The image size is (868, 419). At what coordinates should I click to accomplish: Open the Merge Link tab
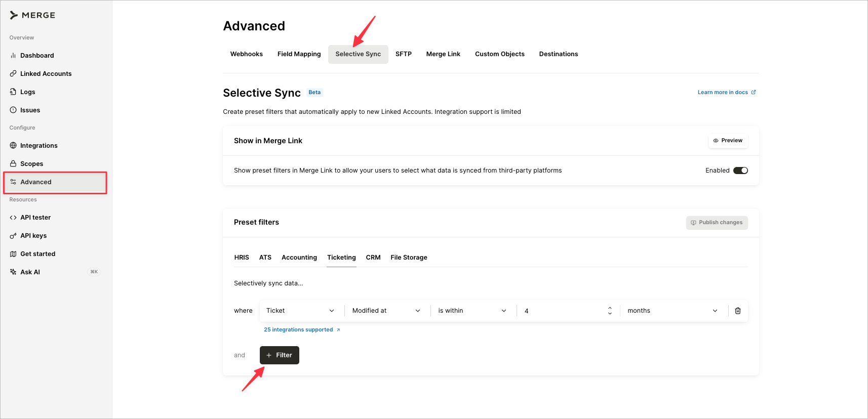point(443,54)
